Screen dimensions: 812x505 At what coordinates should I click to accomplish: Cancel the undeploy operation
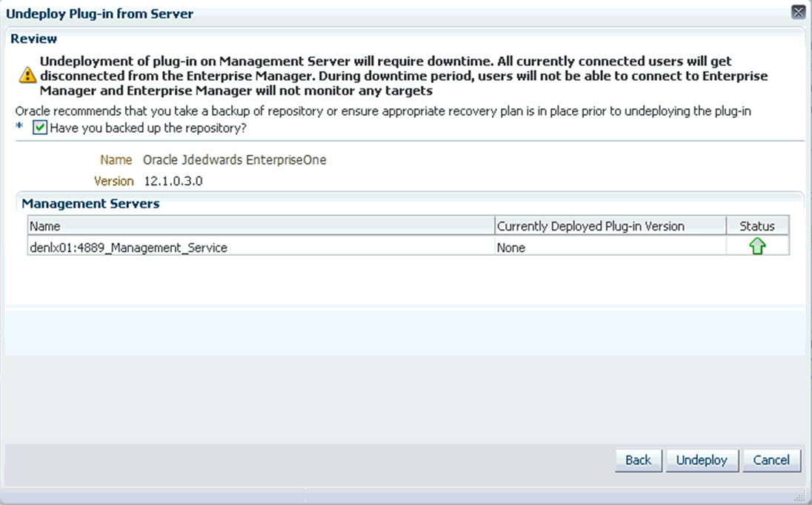point(771,461)
